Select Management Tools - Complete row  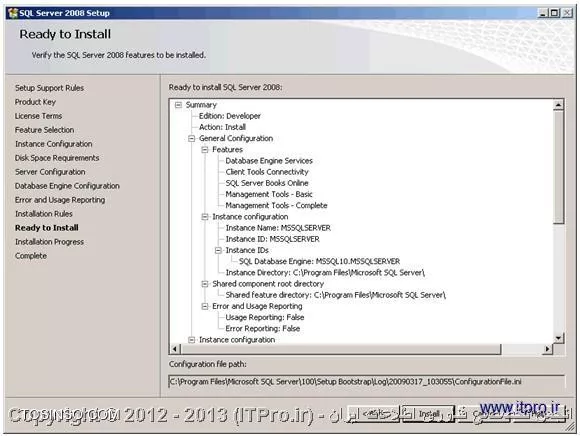point(276,206)
